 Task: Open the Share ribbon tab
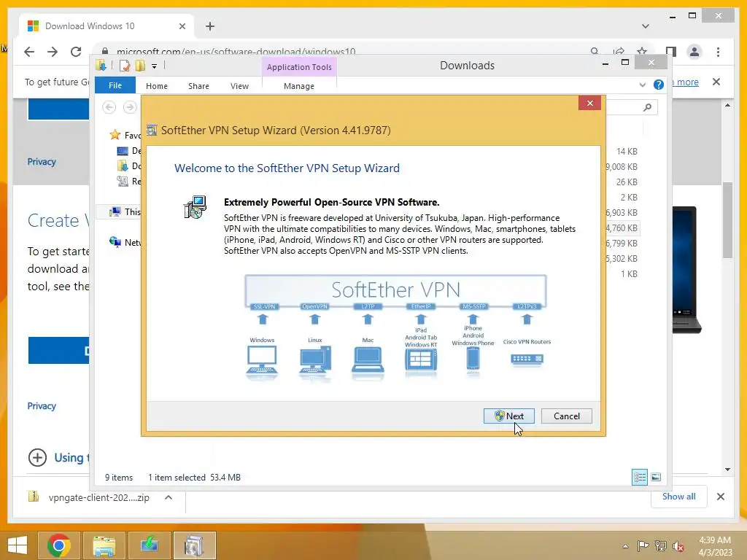click(198, 86)
